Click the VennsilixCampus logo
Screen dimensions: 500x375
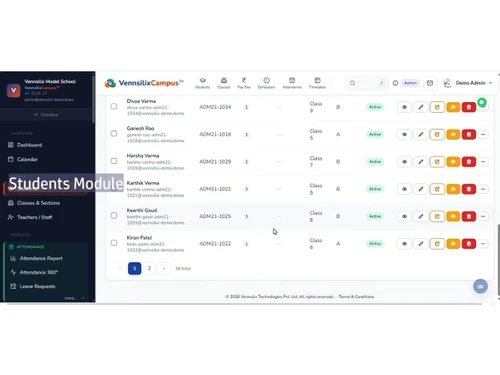coord(144,83)
